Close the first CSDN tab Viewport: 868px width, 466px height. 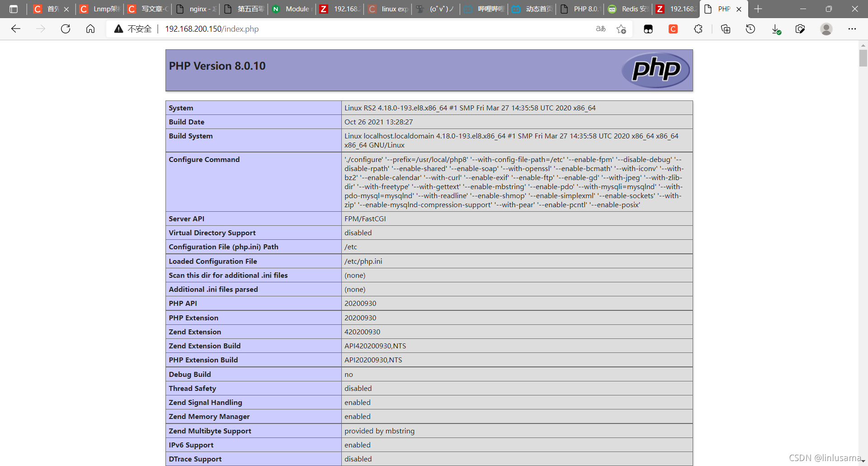[x=66, y=9]
